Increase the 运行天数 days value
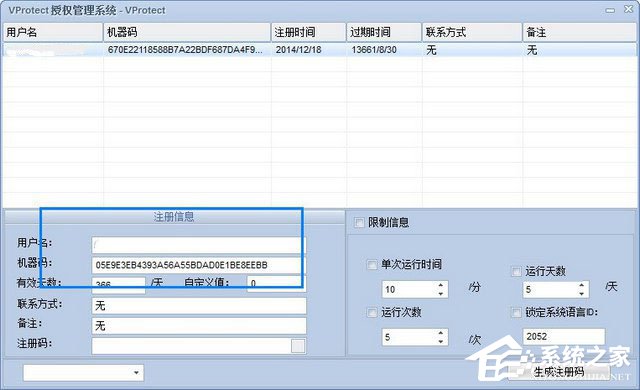Image resolution: width=640 pixels, height=390 pixels. pyautogui.click(x=581, y=285)
